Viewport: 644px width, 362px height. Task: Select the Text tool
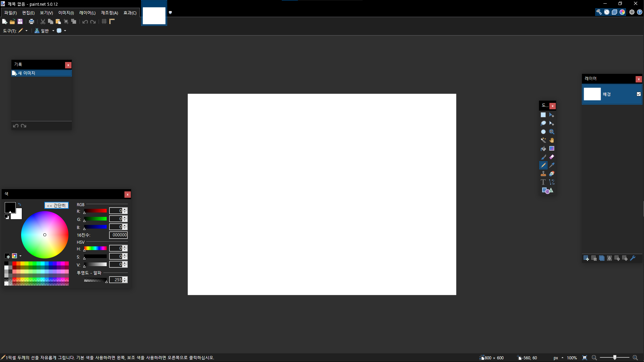click(543, 182)
